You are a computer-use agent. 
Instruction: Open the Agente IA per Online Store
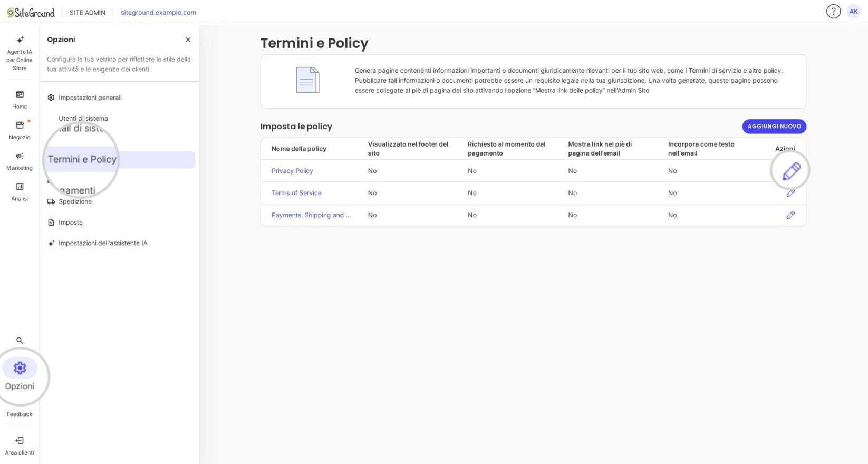tap(20, 54)
